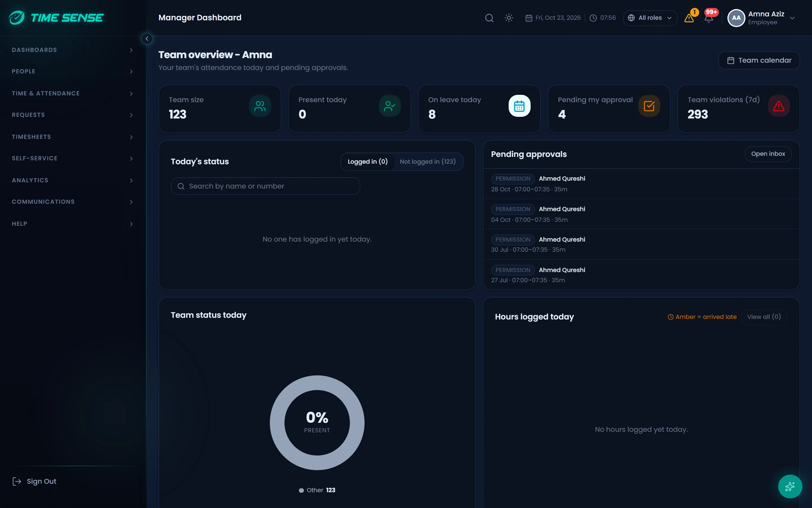
Task: Open the 04 Oct permission request
Action: tap(641, 214)
